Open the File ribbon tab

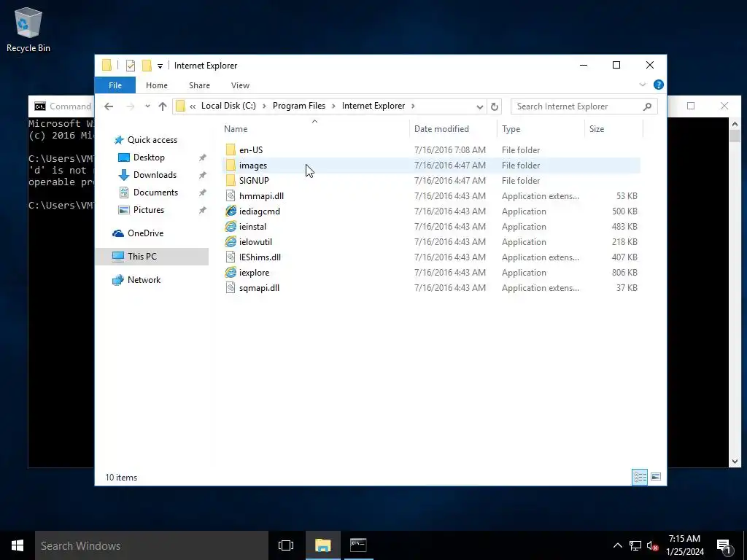coord(115,85)
